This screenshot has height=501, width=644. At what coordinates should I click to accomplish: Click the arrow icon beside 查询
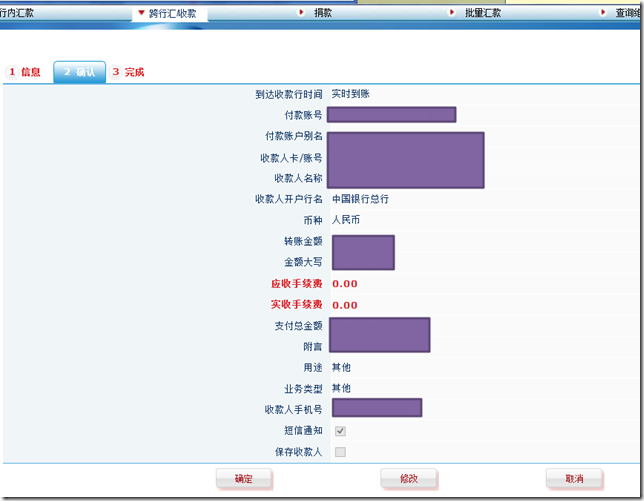pyautogui.click(x=603, y=12)
